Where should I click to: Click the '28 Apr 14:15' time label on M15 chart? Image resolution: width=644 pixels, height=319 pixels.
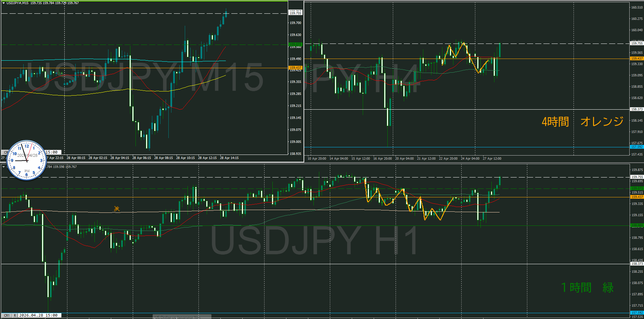point(229,158)
